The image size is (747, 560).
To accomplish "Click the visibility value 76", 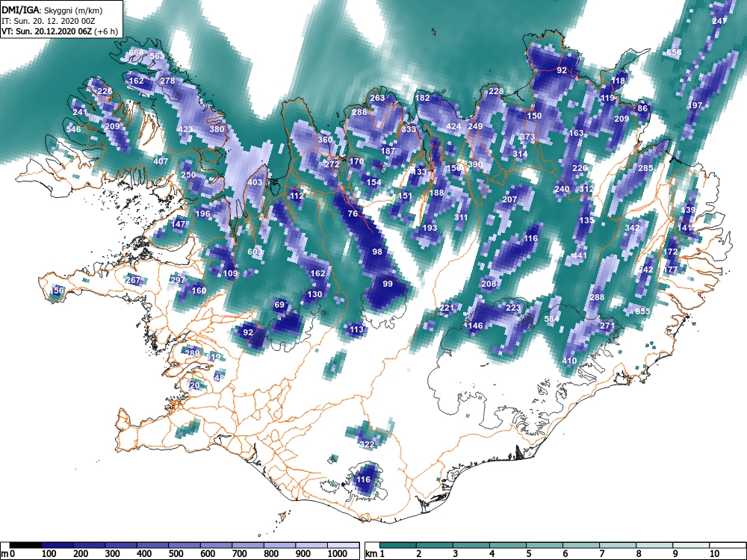I will point(353,214).
